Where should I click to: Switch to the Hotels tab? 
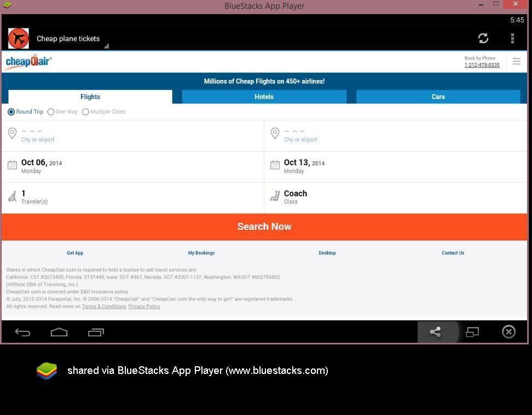click(264, 97)
